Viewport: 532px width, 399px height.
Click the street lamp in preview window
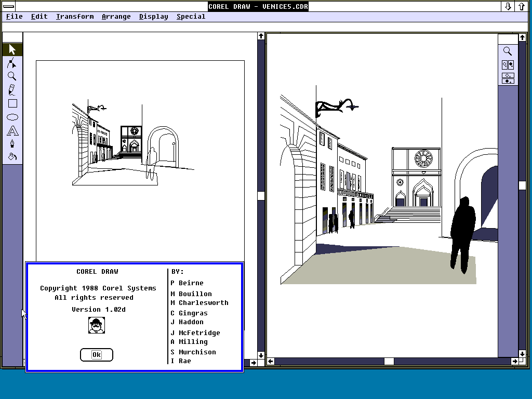click(x=337, y=108)
